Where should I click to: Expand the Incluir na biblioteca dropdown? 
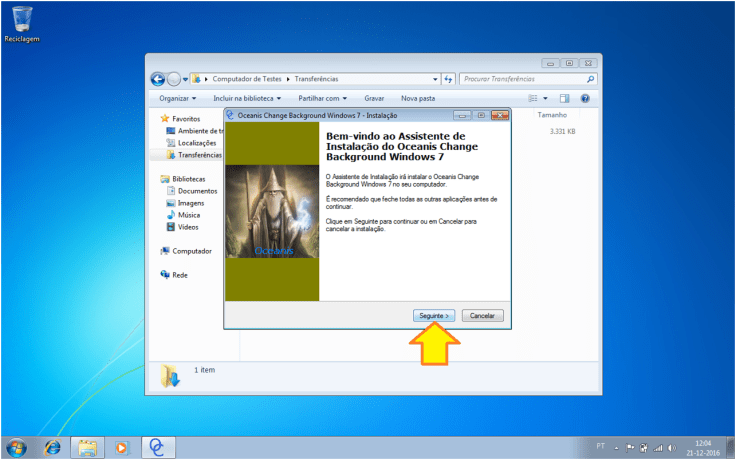(x=247, y=99)
